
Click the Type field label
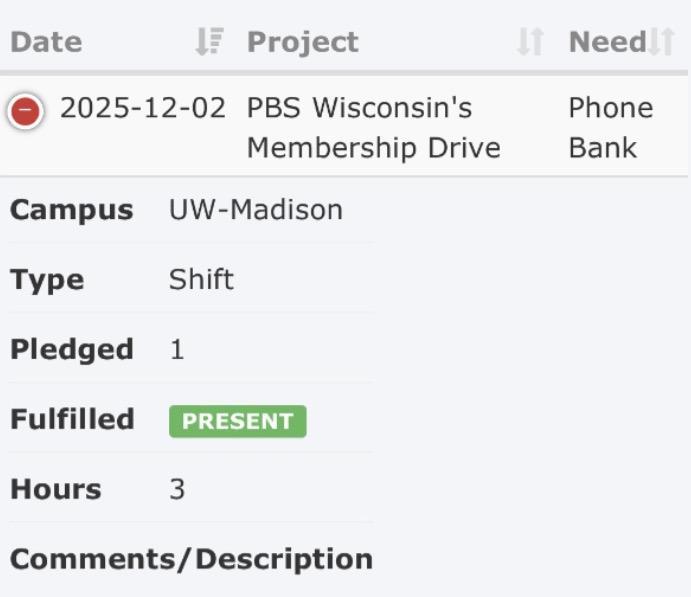(x=47, y=280)
